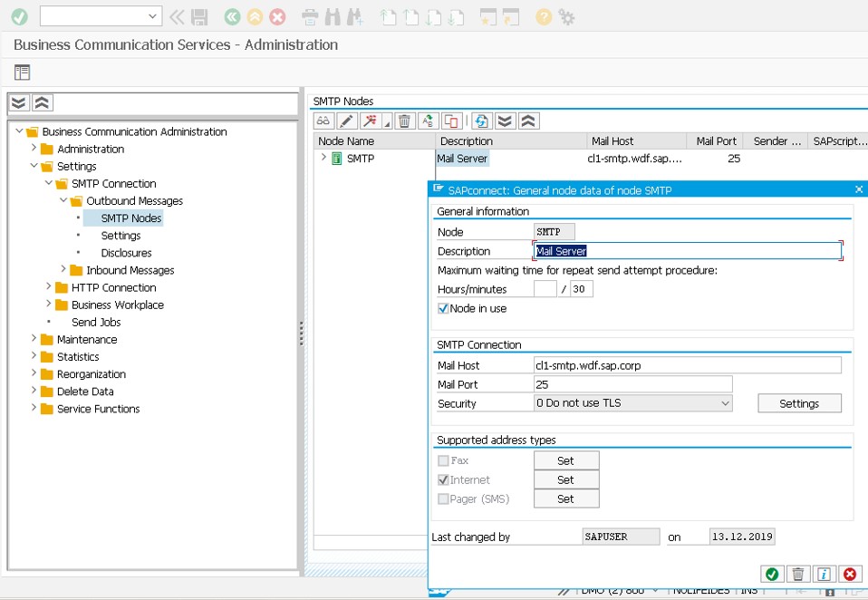Click the Refresh icon in SMTP Nodes toolbar

click(482, 121)
